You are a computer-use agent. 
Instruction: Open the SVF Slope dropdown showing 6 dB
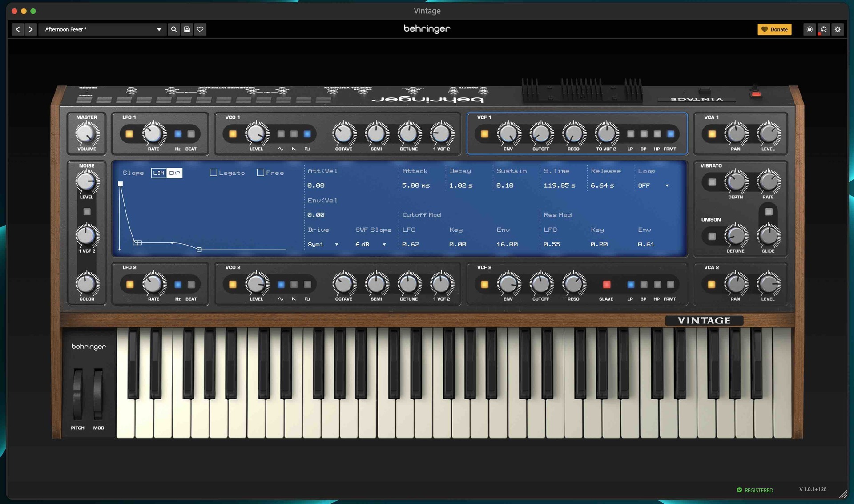pos(371,244)
